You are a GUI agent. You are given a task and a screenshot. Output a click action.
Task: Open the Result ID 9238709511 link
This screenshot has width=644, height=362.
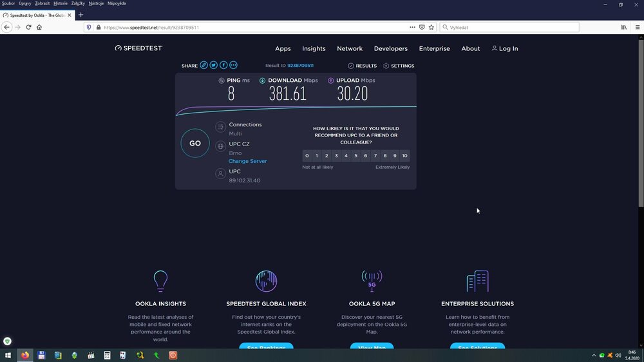tap(300, 66)
